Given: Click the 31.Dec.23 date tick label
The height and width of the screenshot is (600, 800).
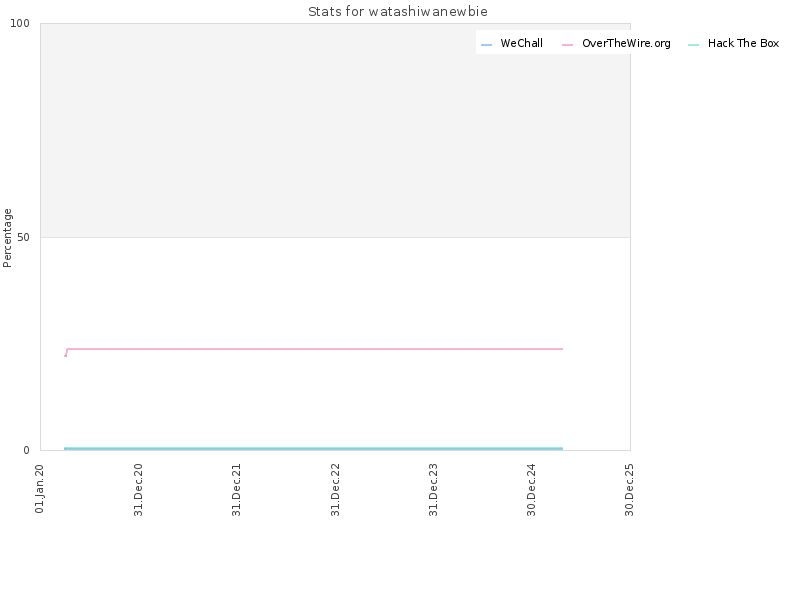Looking at the screenshot, I should (x=433, y=490).
